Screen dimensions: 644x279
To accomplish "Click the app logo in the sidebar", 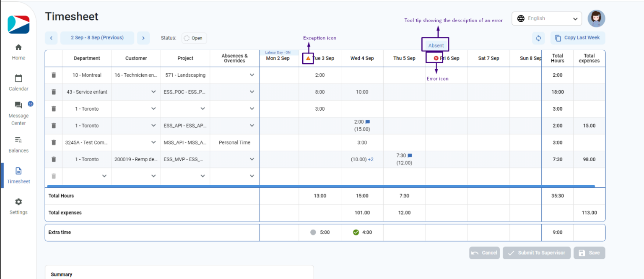I will click(18, 24).
